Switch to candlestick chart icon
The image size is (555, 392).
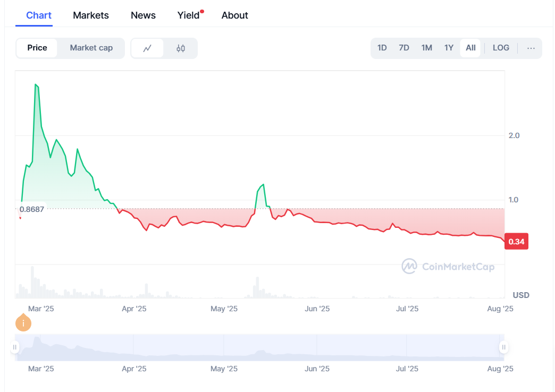click(181, 48)
